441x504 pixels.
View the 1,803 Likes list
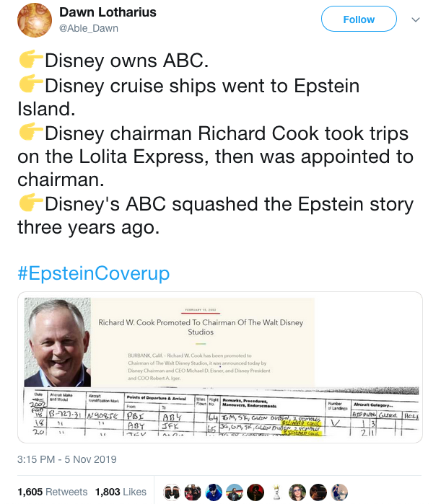point(121,492)
